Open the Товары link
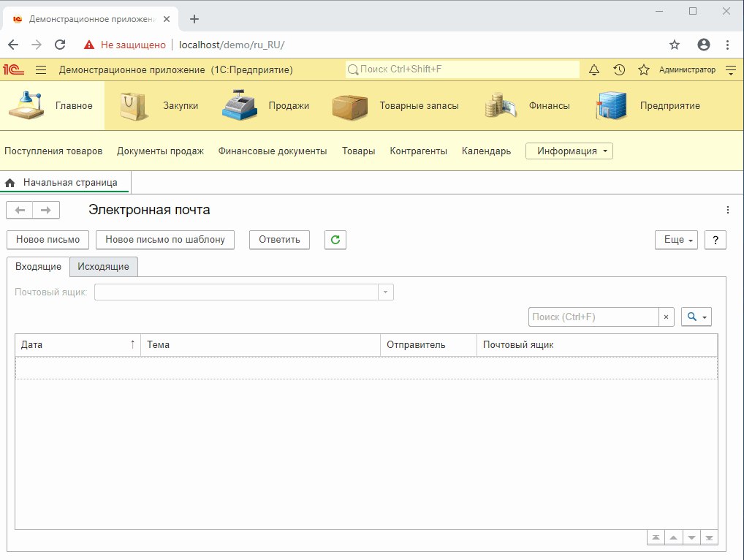The width and height of the screenshot is (744, 560). (x=359, y=151)
